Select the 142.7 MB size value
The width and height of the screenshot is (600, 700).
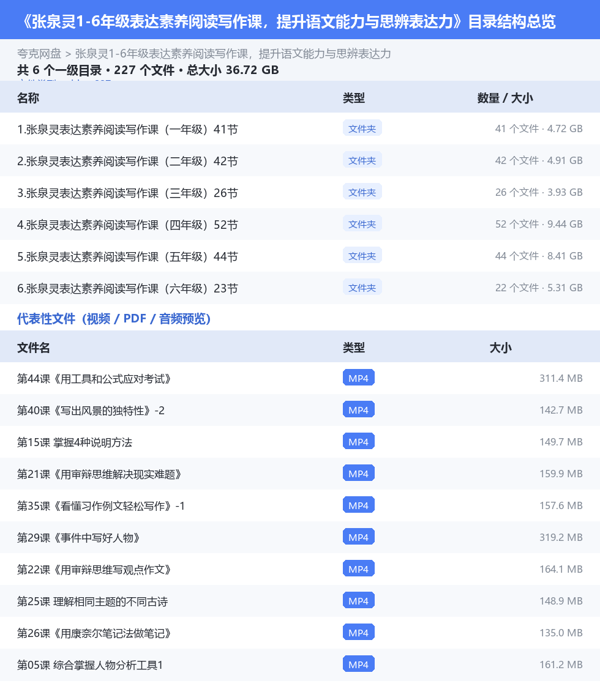pyautogui.click(x=561, y=410)
